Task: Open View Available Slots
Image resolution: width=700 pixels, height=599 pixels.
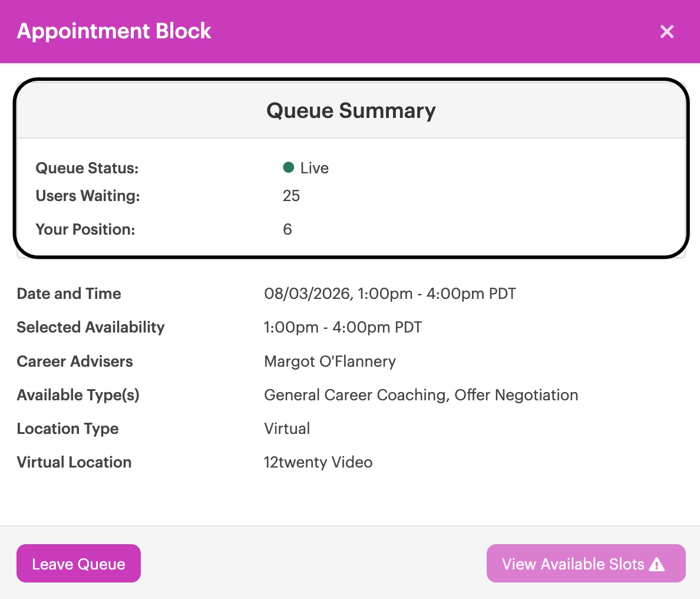Action: pos(586,563)
